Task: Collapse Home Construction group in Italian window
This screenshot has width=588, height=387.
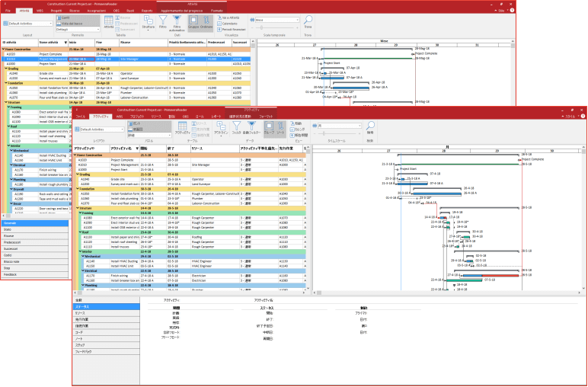Action: [x=4, y=49]
